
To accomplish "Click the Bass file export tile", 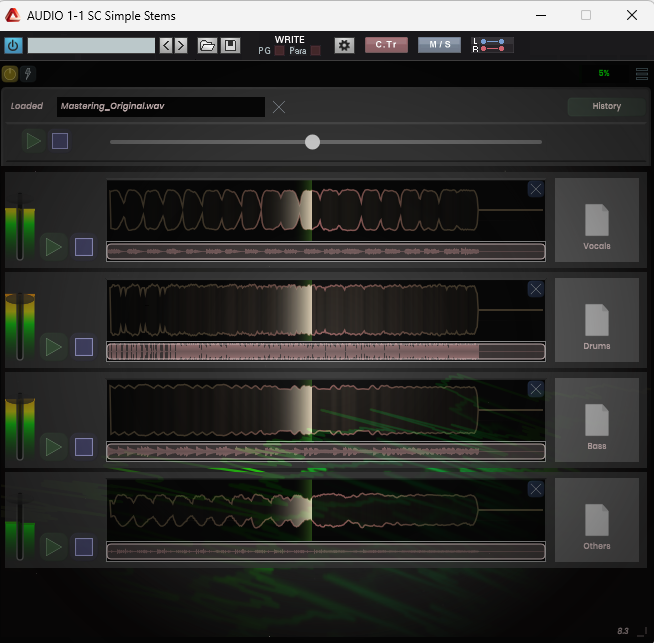I will coord(596,420).
